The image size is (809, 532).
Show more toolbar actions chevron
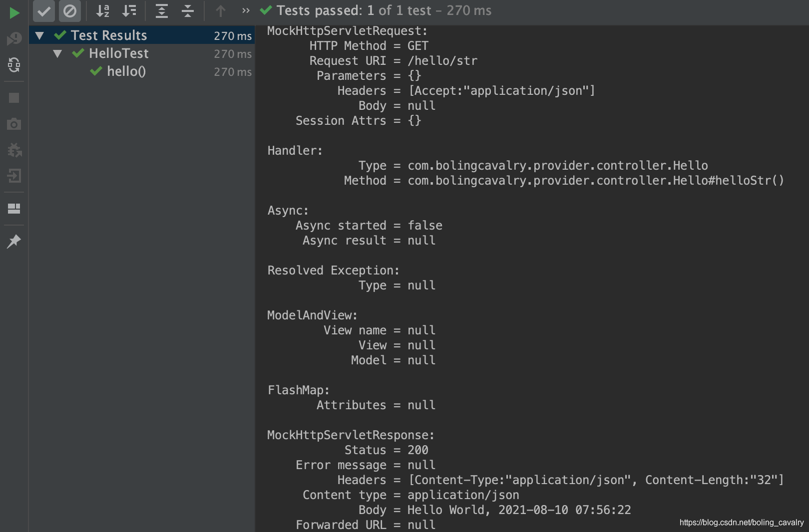(246, 10)
